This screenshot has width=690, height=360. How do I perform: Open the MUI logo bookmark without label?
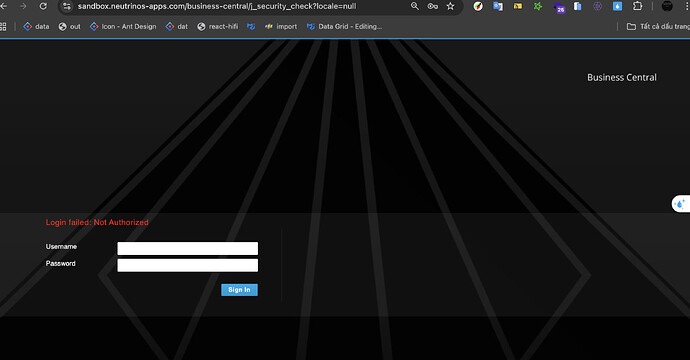251,27
